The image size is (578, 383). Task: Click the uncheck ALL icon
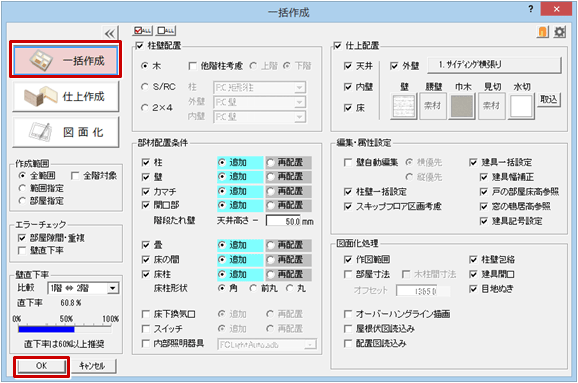coord(166,31)
